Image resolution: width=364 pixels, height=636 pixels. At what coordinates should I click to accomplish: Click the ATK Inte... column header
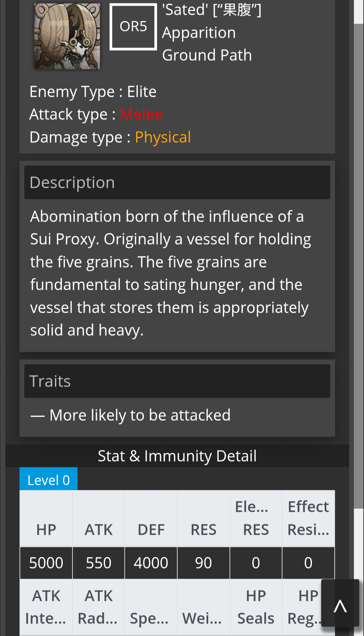pyautogui.click(x=46, y=607)
